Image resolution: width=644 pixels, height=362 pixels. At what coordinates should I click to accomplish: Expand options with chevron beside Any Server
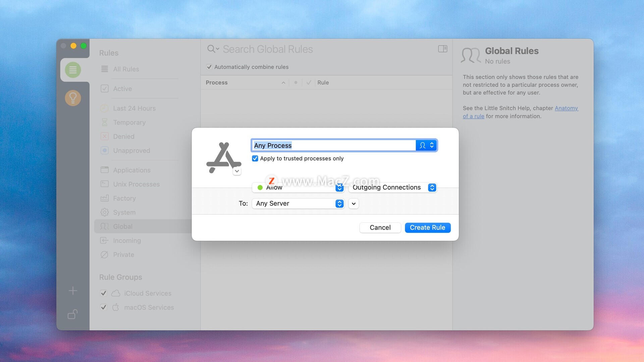[x=354, y=203]
